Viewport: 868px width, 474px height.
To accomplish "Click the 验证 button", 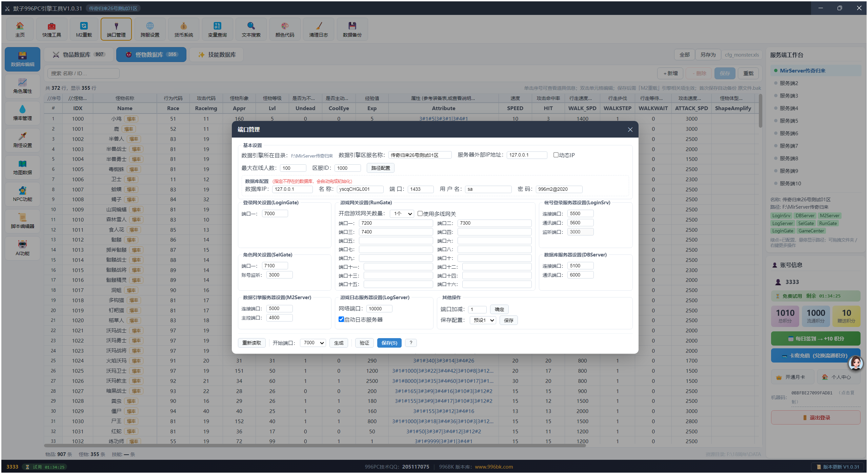I will pyautogui.click(x=364, y=343).
